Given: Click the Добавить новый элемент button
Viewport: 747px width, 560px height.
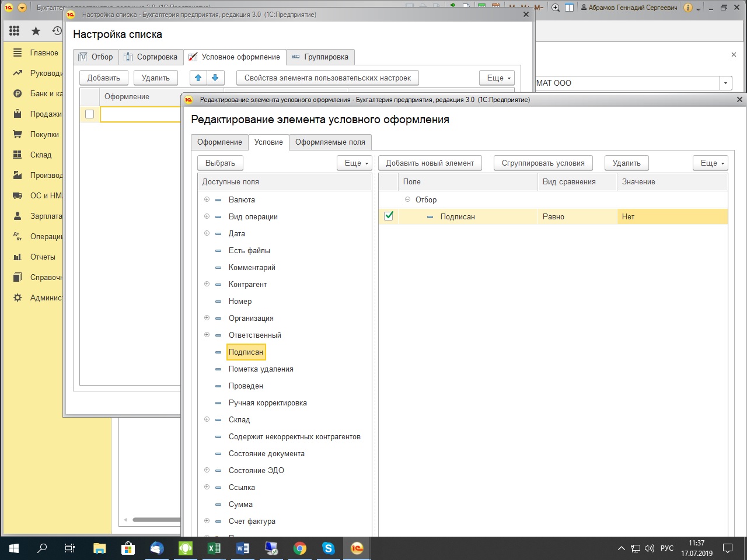Looking at the screenshot, I should 430,163.
